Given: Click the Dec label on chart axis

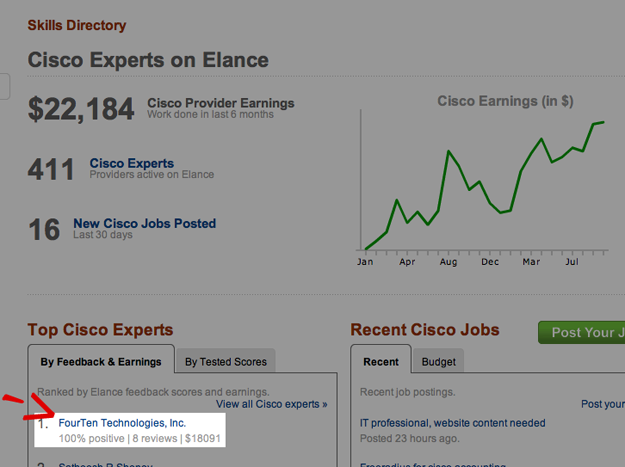Looking at the screenshot, I should [x=490, y=262].
